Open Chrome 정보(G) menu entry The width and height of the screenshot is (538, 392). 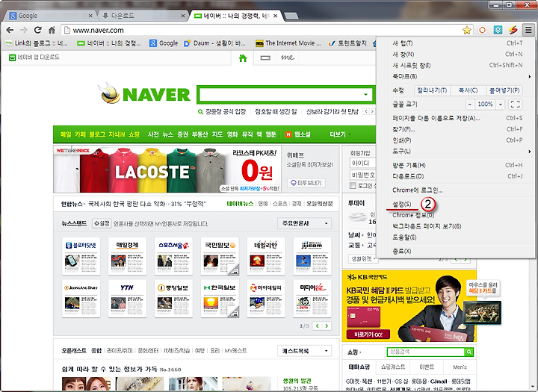point(413,215)
